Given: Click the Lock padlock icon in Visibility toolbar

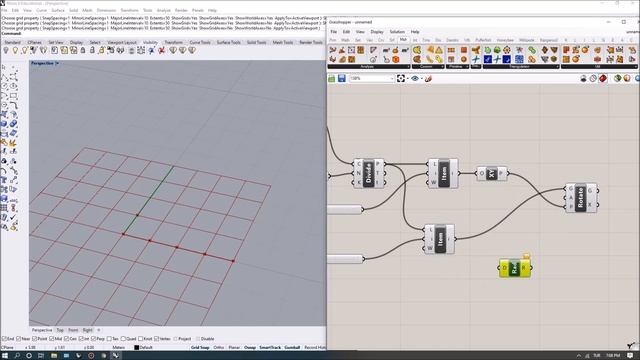Looking at the screenshot, I should pyautogui.click(x=83, y=50).
